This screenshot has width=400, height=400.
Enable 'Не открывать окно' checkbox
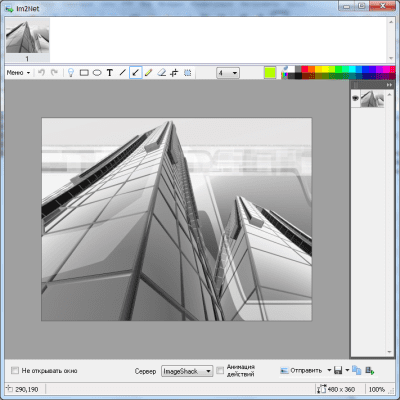coord(15,370)
